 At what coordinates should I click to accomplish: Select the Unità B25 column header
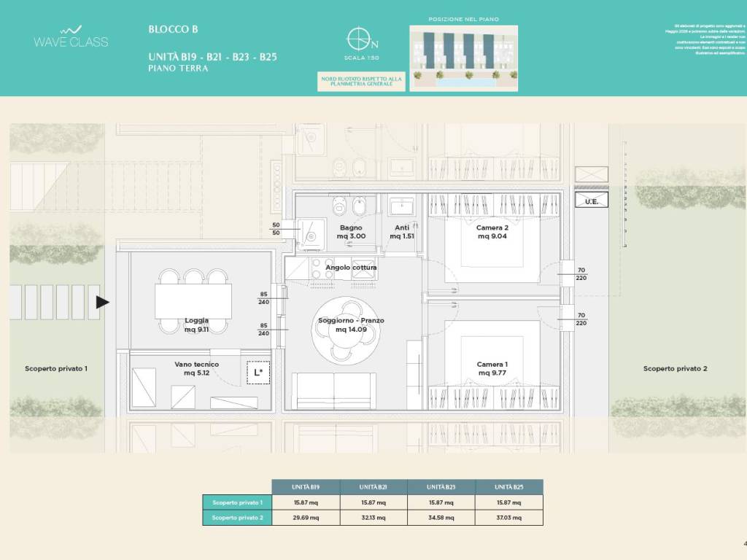click(x=508, y=487)
